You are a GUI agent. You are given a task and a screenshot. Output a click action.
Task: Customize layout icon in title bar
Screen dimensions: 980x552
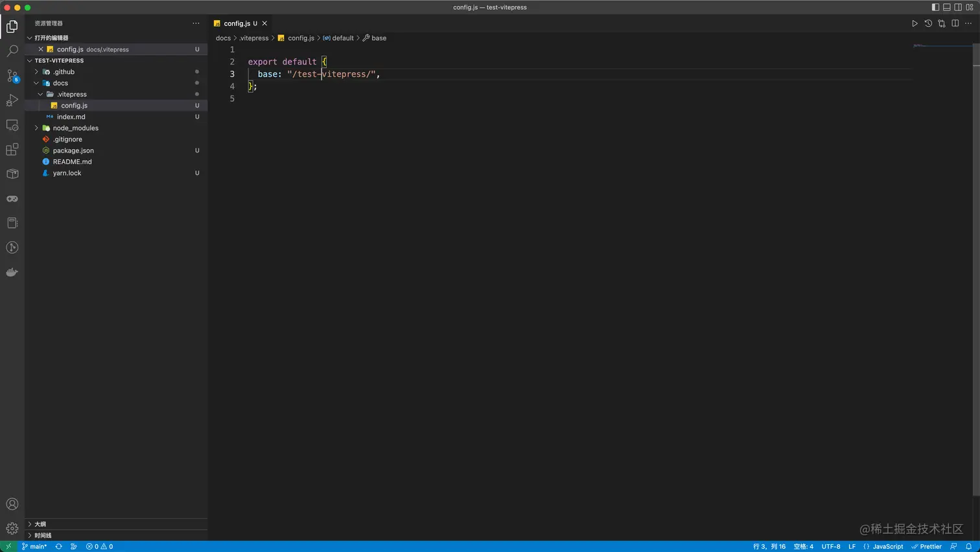[x=970, y=7]
